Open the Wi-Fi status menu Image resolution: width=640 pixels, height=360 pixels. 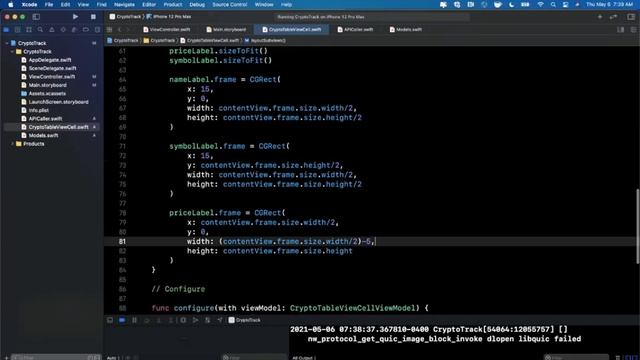point(540,4)
